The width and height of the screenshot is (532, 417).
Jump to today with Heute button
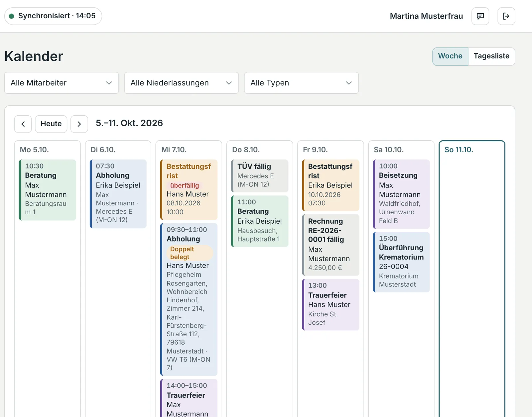click(51, 124)
